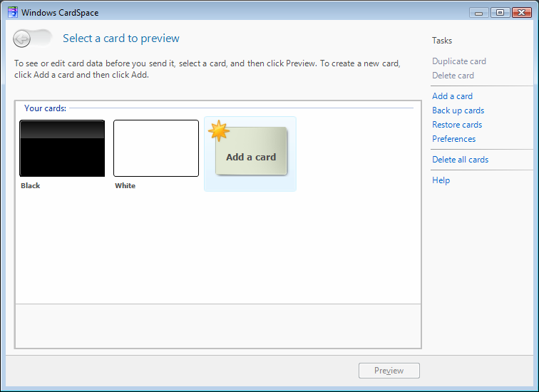Open the Help link

pos(441,180)
